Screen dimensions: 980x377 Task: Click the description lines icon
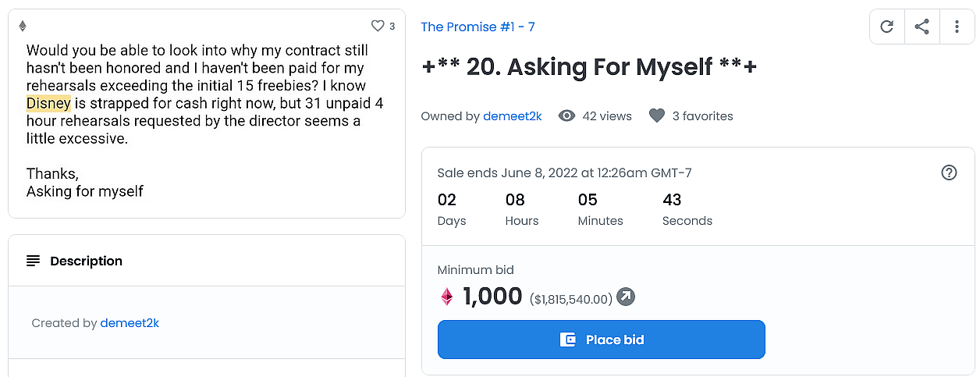click(33, 261)
